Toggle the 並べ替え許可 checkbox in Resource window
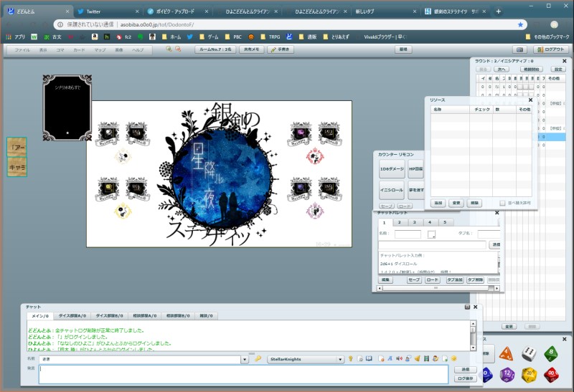Image resolution: width=574 pixels, height=392 pixels. pyautogui.click(x=503, y=203)
